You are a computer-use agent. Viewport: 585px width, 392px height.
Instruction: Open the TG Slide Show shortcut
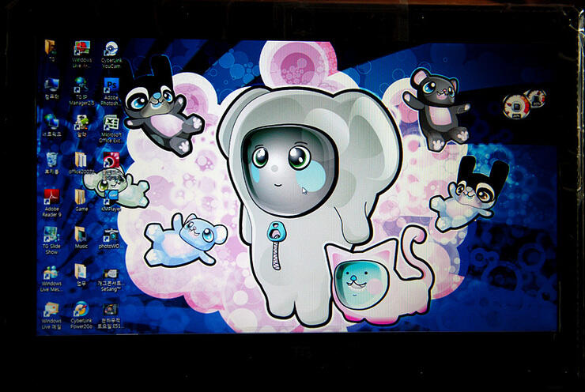51,234
